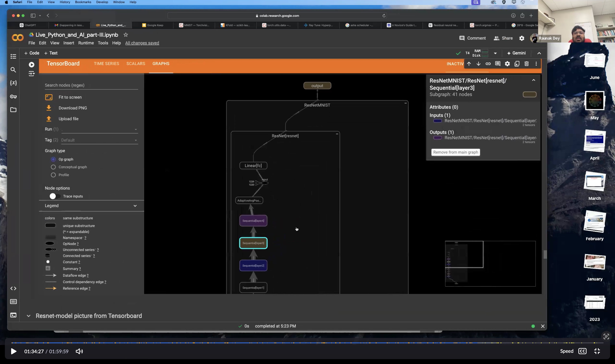The image size is (615, 364).
Task: Mute the video volume icon
Action: pos(79,351)
